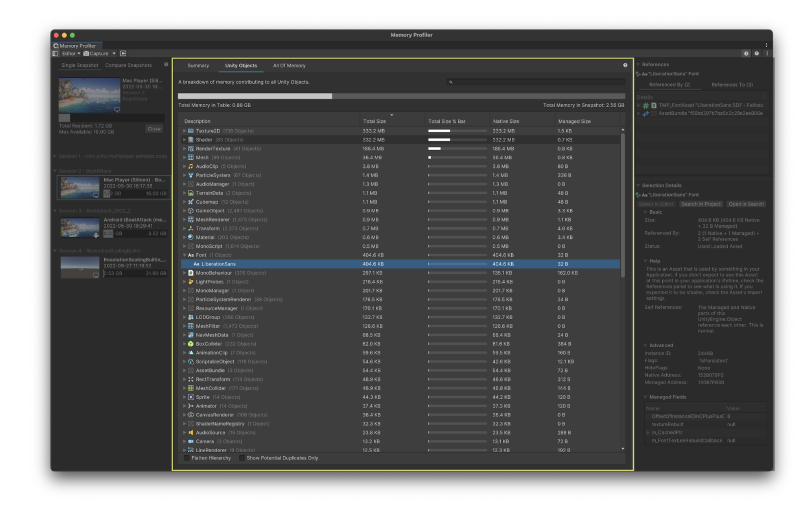The width and height of the screenshot is (812, 515).
Task: Click the help icon beside All Of Memory
Action: [625, 65]
